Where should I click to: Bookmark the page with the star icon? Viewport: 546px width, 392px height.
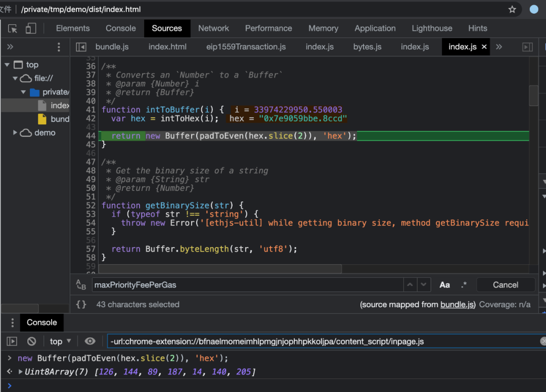pyautogui.click(x=512, y=10)
